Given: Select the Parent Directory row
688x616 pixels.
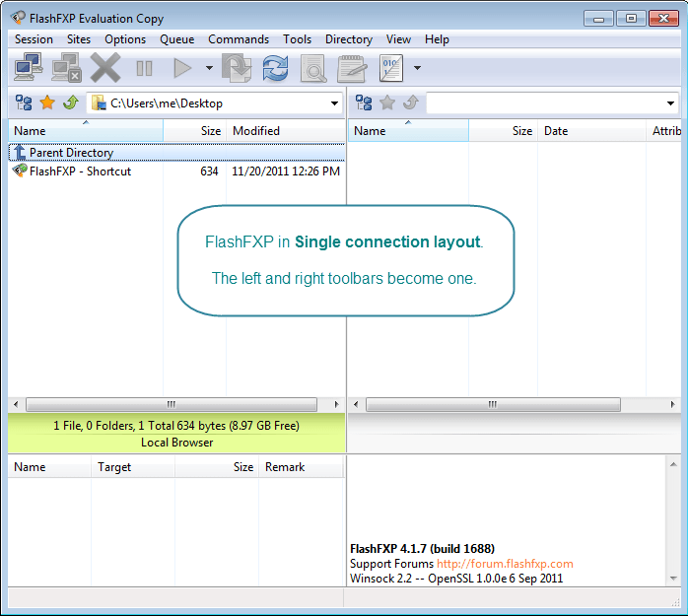Looking at the screenshot, I should click(176, 152).
